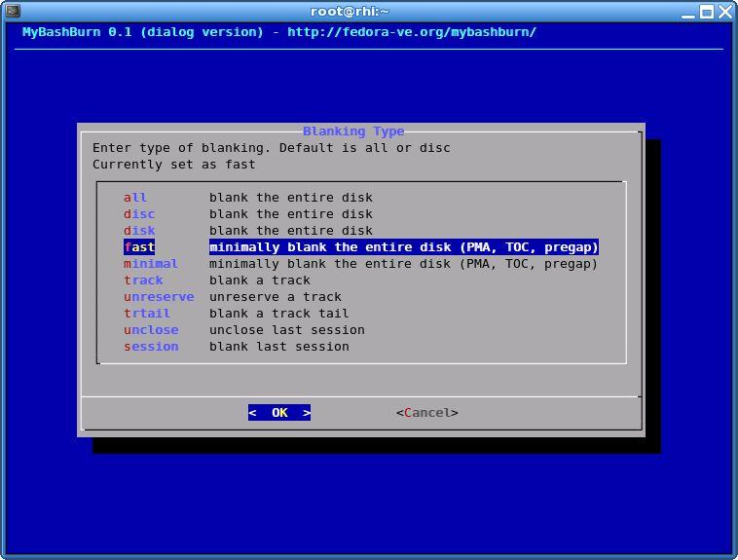Click the 'blank a track' description text

tap(259, 280)
